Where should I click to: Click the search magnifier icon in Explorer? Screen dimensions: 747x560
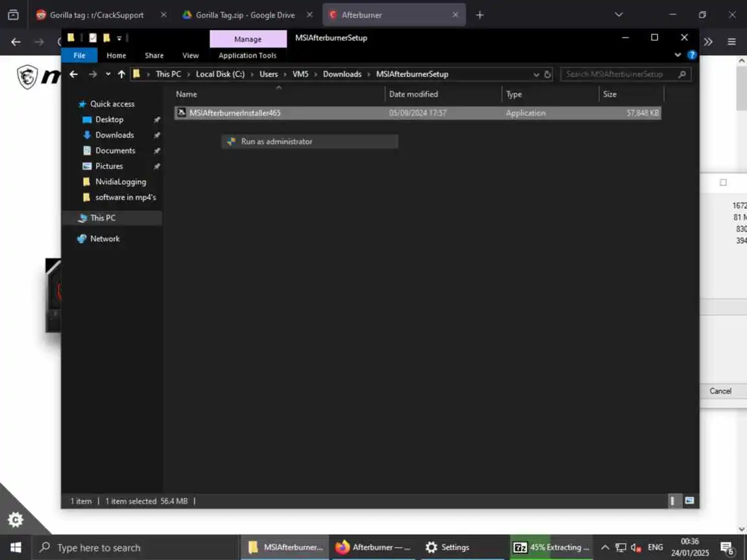pyautogui.click(x=682, y=75)
